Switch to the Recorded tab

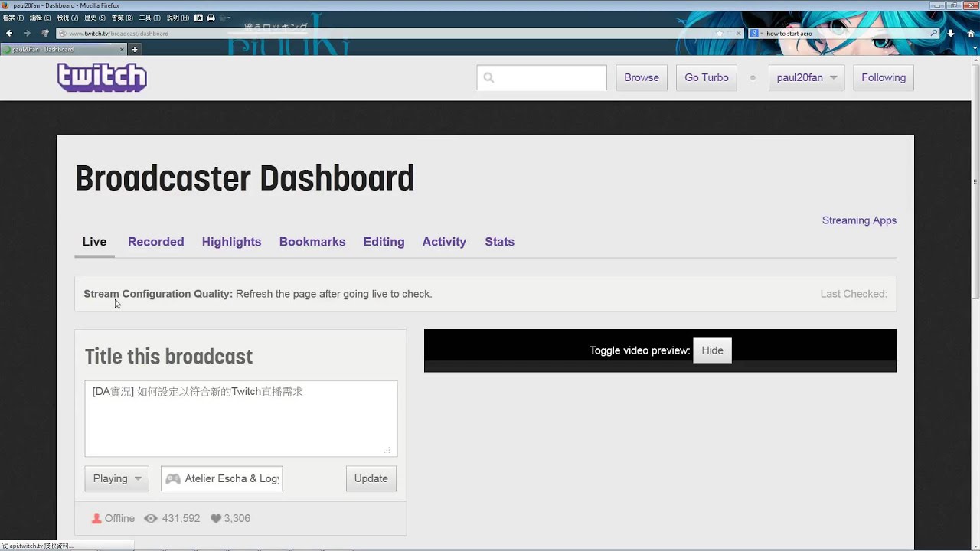tap(155, 242)
